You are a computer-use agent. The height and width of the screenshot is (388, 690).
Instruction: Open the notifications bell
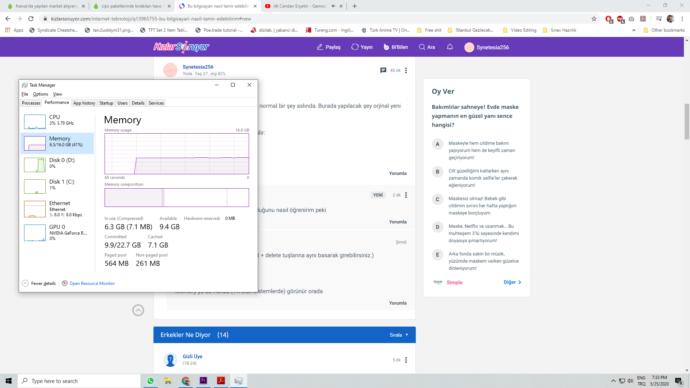pyautogui.click(x=450, y=47)
